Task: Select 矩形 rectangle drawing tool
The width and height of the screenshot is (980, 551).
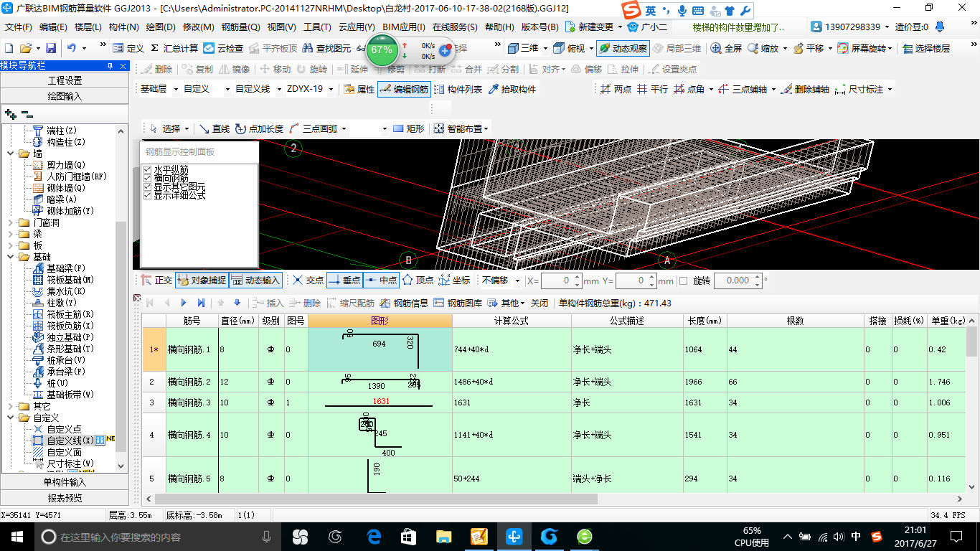Action: pyautogui.click(x=408, y=129)
